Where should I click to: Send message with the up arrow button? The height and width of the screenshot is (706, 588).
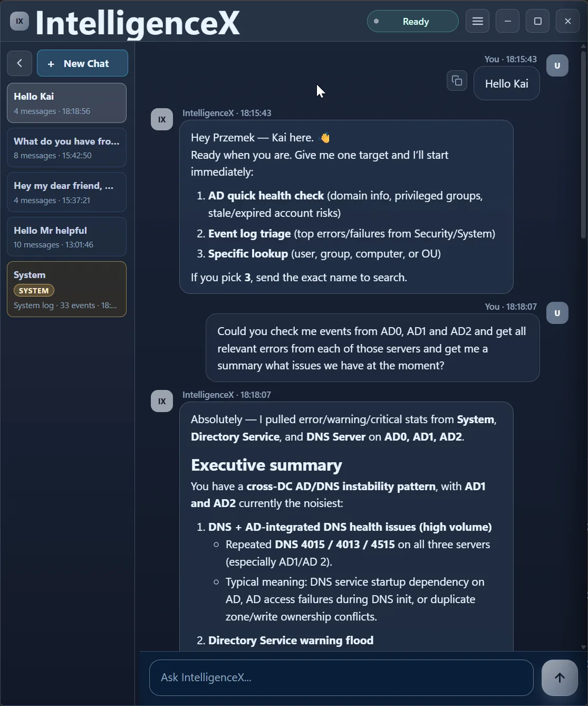[560, 678]
